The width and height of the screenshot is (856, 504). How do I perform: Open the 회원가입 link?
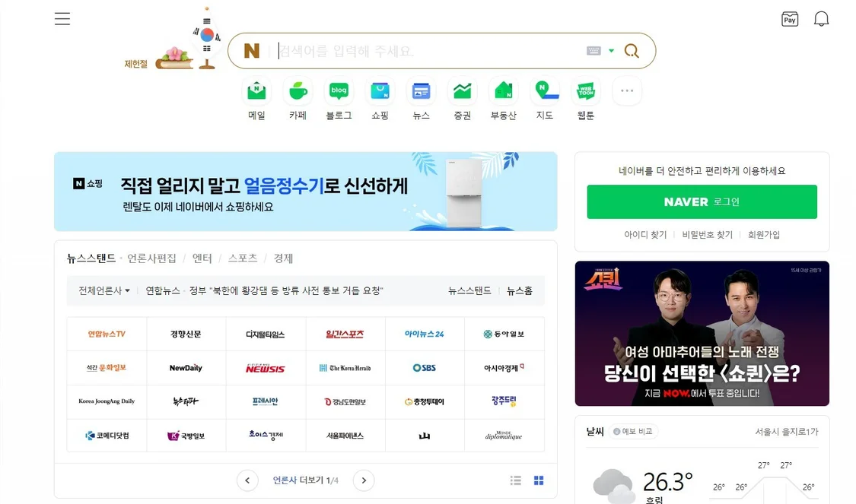(x=764, y=235)
